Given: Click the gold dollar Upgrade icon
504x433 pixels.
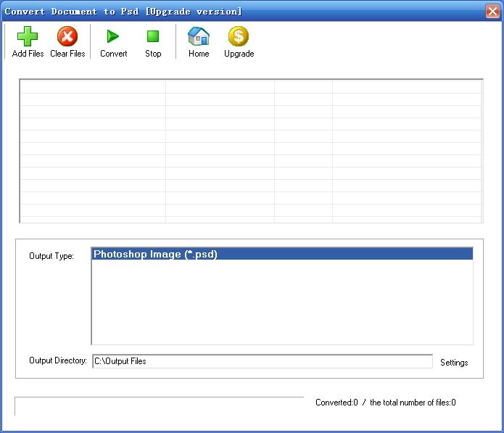Looking at the screenshot, I should click(239, 36).
